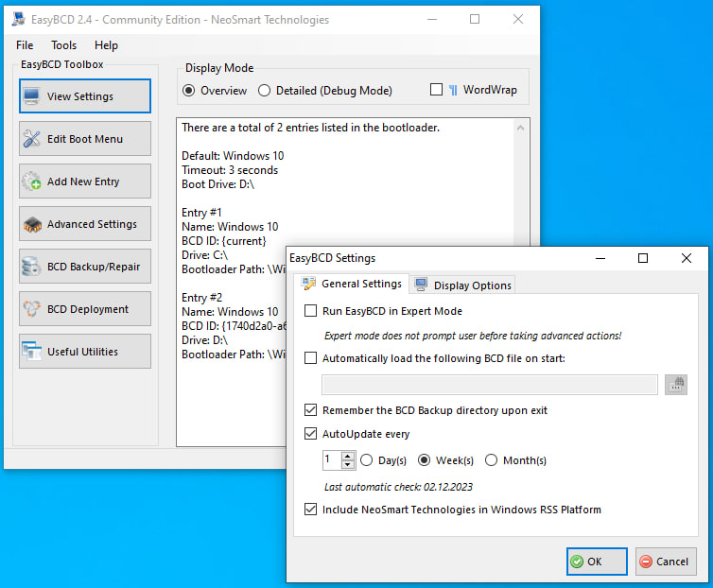Click the AutoUpdate interval number field
Image resolution: width=713 pixels, height=588 pixels.
pyautogui.click(x=333, y=460)
